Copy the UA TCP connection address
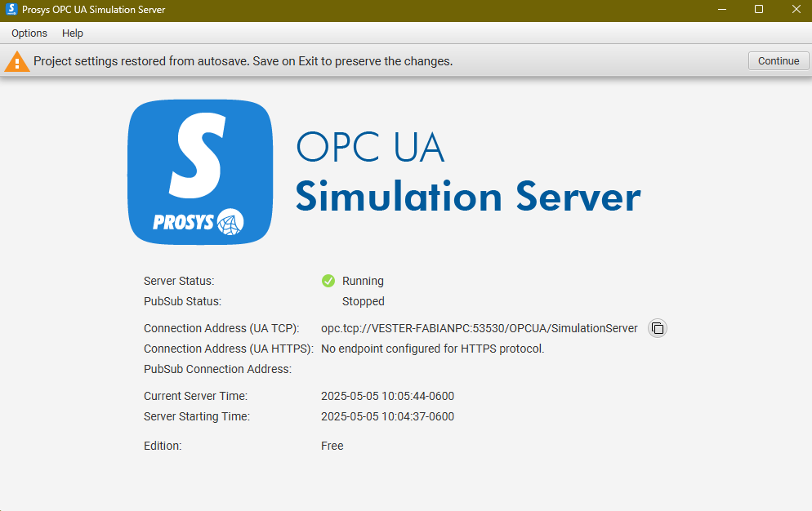The image size is (812, 511). 657,328
